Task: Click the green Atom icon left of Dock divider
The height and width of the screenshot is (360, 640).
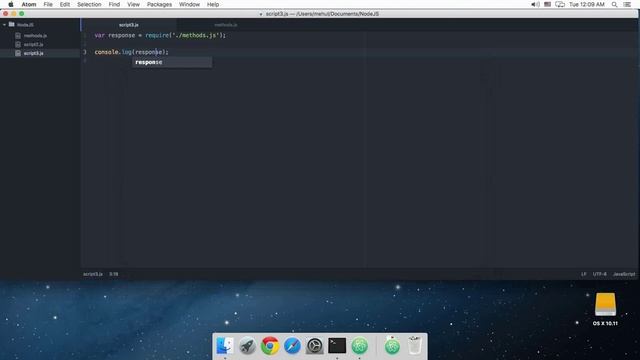Action: [360, 346]
